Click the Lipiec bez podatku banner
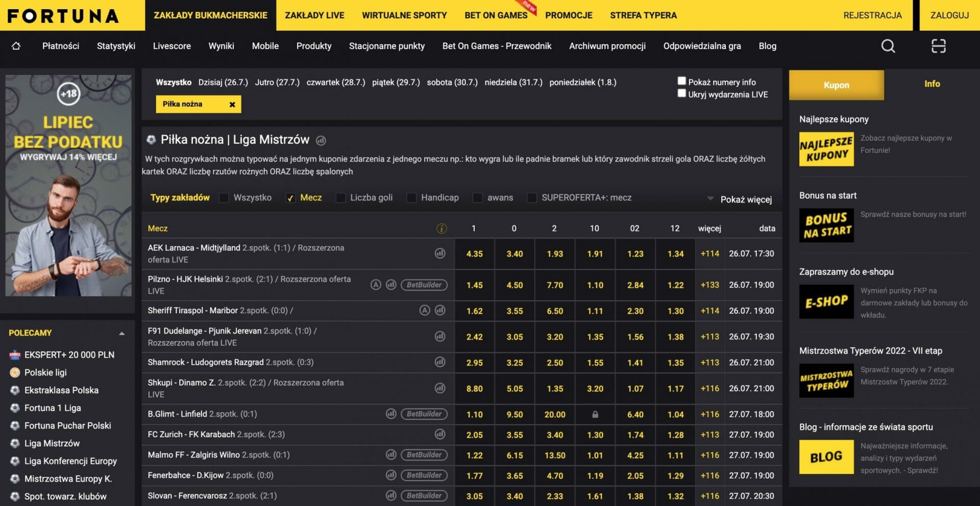980x506 pixels. coord(68,185)
